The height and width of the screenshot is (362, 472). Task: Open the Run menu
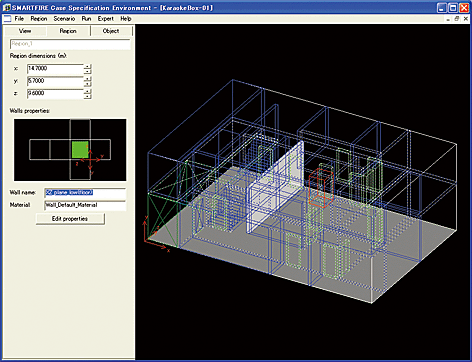point(86,19)
